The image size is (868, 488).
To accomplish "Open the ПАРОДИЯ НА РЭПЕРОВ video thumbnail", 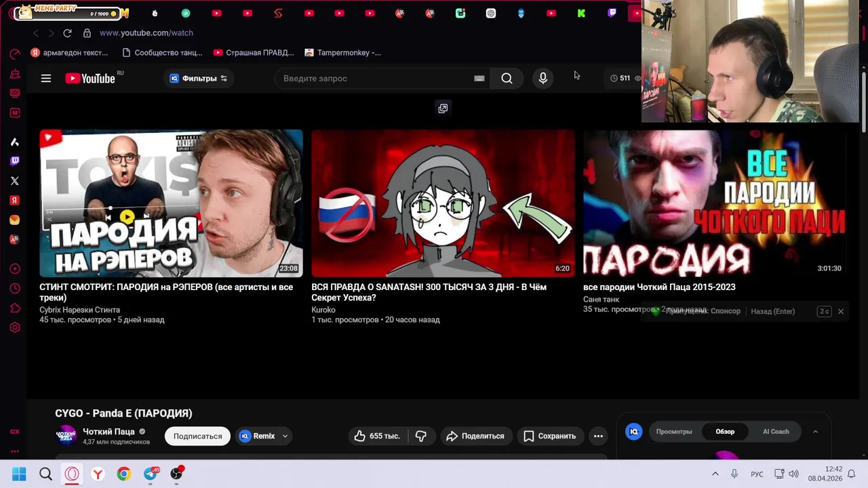I will (171, 203).
